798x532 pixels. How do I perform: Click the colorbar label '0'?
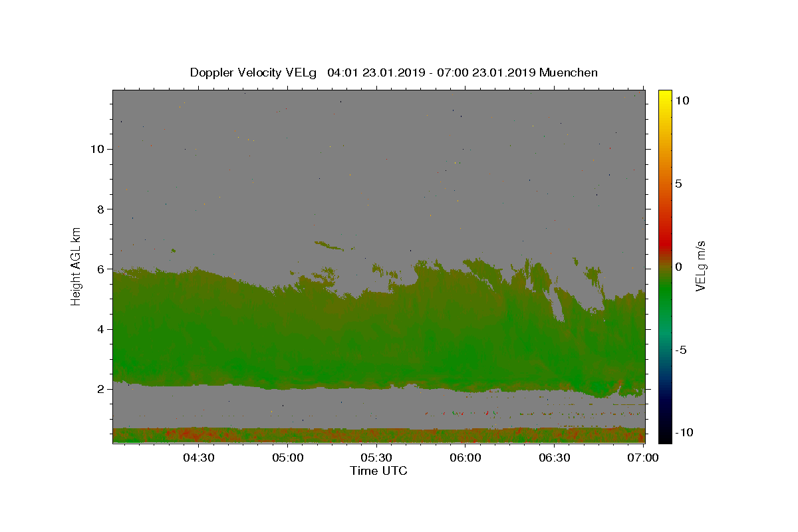click(x=678, y=267)
